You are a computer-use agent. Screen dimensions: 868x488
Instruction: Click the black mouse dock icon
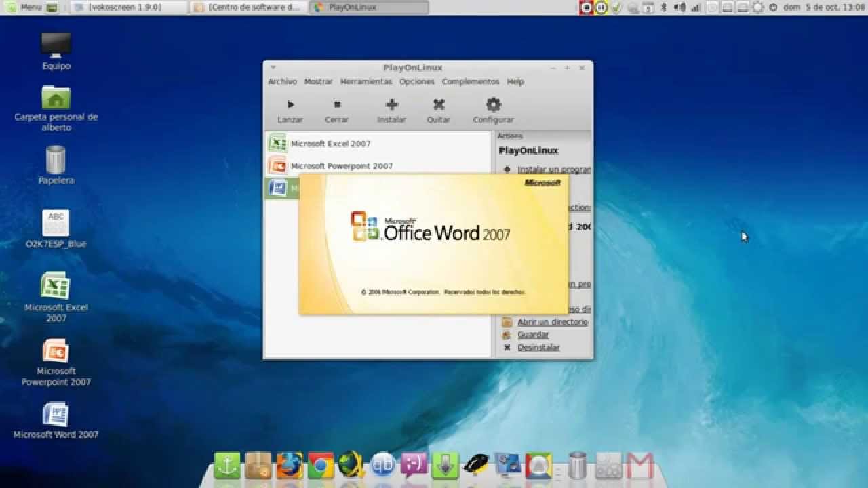coord(476,465)
